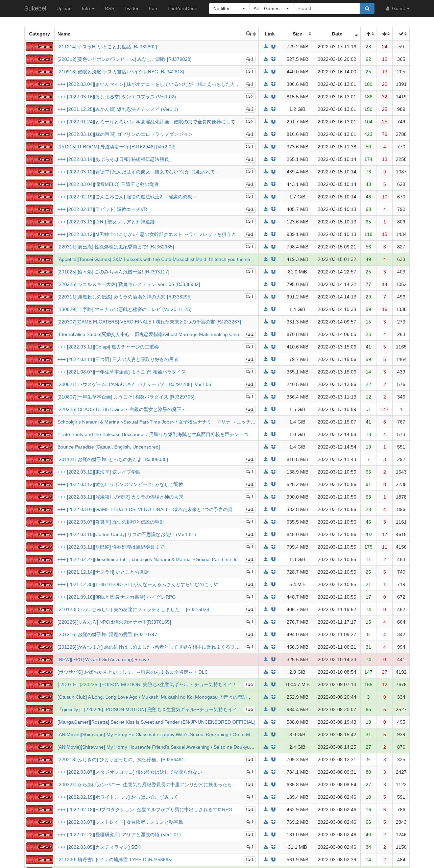Click the Link column header

270,34
